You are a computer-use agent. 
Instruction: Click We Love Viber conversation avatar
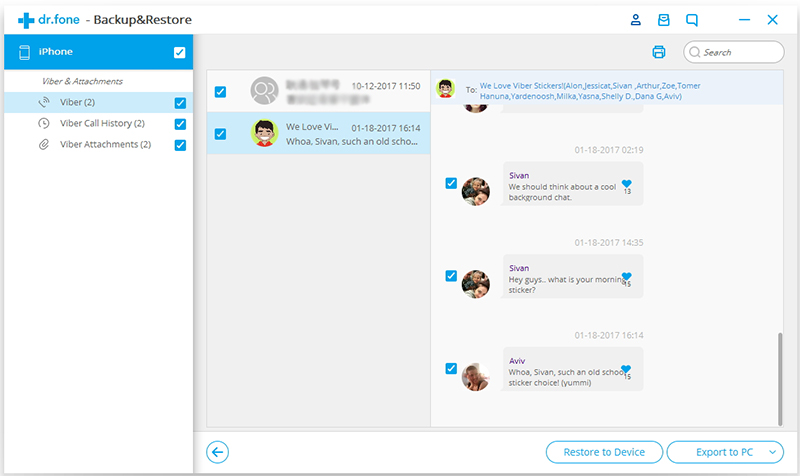(264, 133)
